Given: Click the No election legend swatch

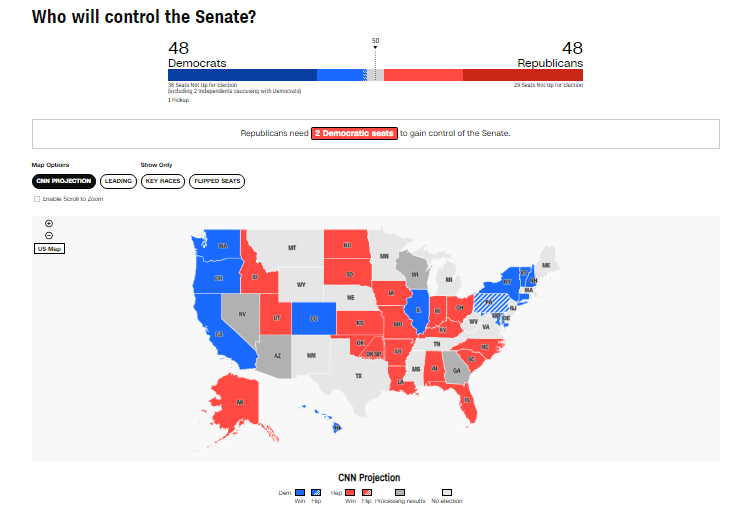Looking at the screenshot, I should pos(448,492).
